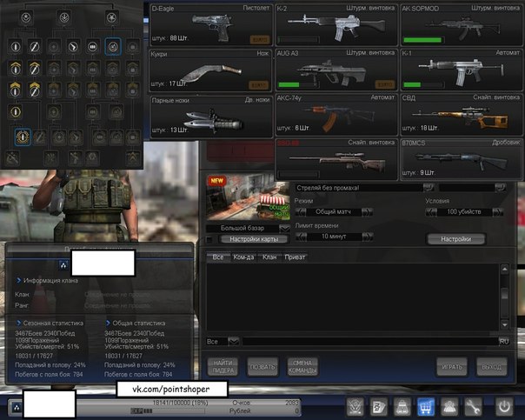The width and height of the screenshot is (525, 420).
Task: Decrease time limit from 10 минут
Action: pos(301,237)
